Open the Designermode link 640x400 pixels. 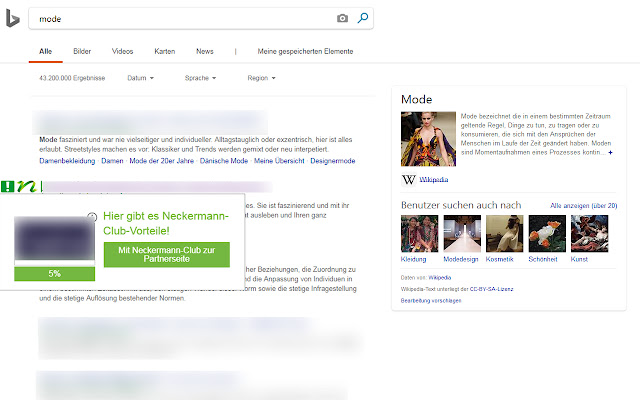coord(333,161)
